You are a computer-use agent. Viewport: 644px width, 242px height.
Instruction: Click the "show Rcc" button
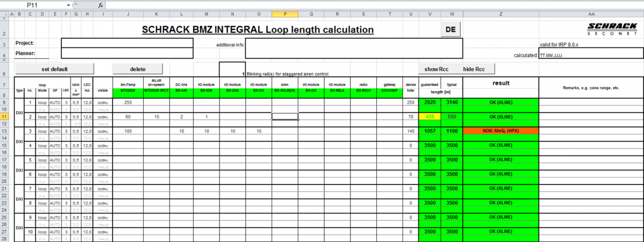point(436,69)
